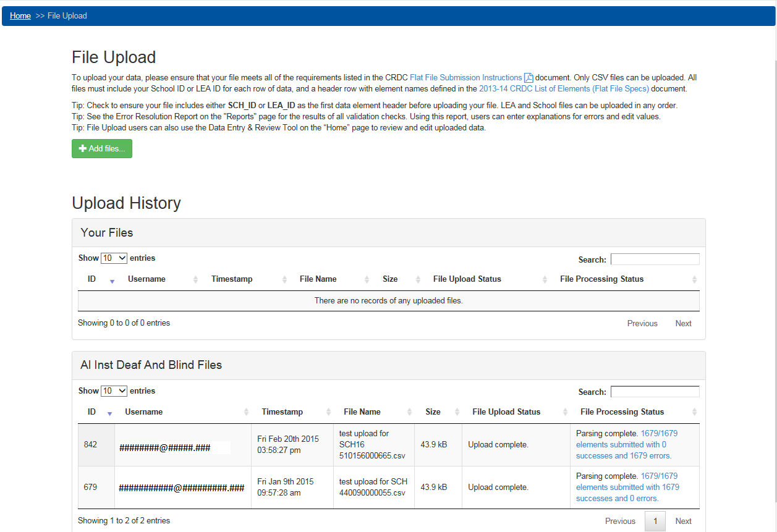
Task: Click File Upload Status sort icon in lower table
Action: pyautogui.click(x=565, y=412)
